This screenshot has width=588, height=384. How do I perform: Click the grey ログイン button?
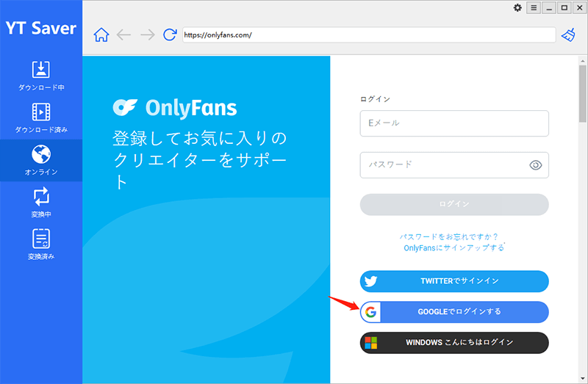click(454, 204)
